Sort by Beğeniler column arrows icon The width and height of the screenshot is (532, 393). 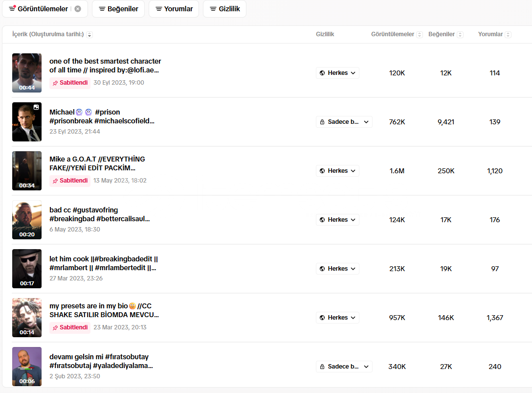(460, 35)
